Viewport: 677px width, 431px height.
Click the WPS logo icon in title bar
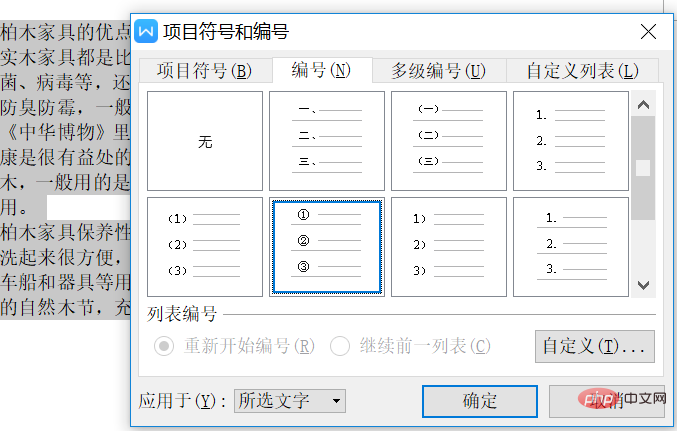(146, 28)
